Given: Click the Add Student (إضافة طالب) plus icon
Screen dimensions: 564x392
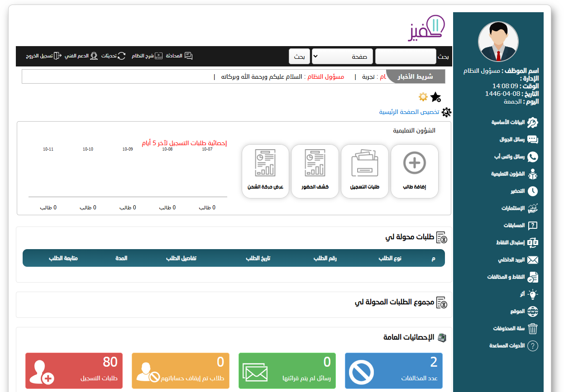Looking at the screenshot, I should [x=414, y=163].
